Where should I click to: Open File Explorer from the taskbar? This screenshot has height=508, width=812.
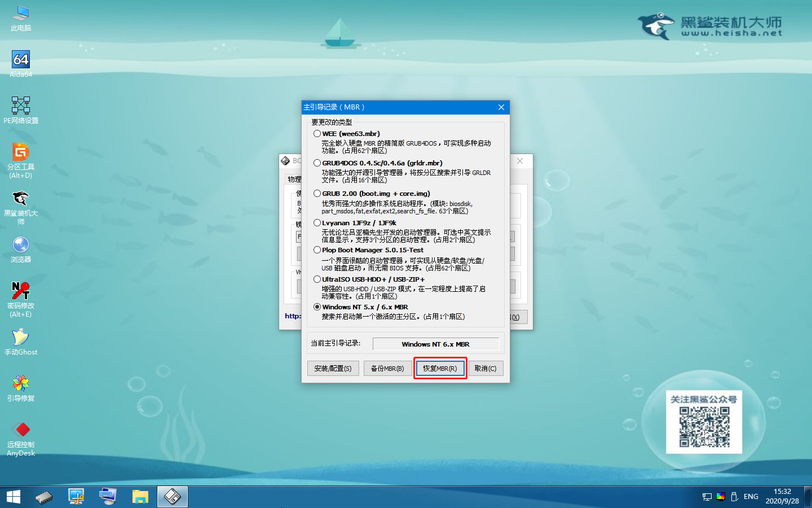[x=140, y=497]
